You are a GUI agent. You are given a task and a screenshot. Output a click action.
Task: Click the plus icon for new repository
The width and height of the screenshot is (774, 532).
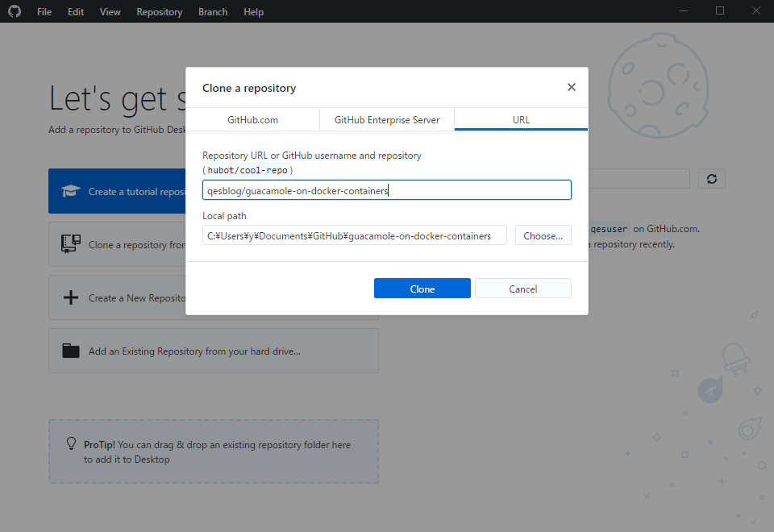[x=71, y=297]
